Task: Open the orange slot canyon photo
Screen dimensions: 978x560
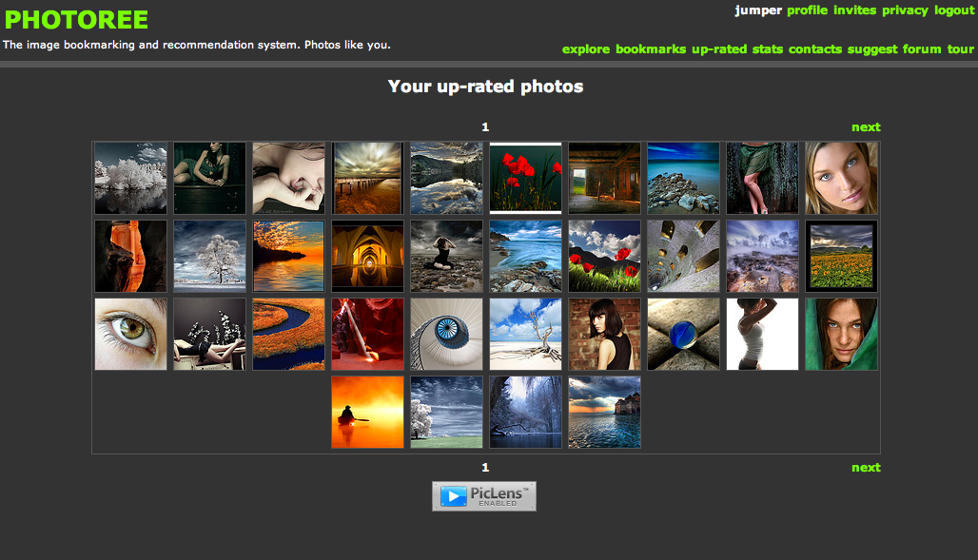Action: (x=131, y=257)
